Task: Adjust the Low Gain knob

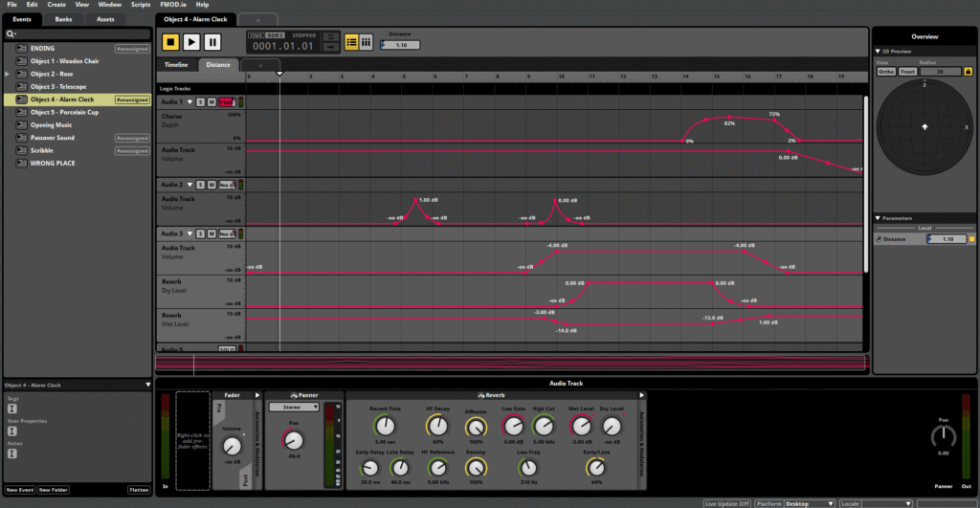Action: click(x=513, y=427)
